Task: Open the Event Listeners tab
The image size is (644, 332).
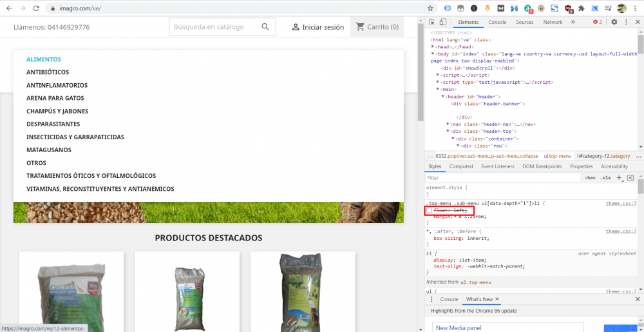Action: [498, 166]
